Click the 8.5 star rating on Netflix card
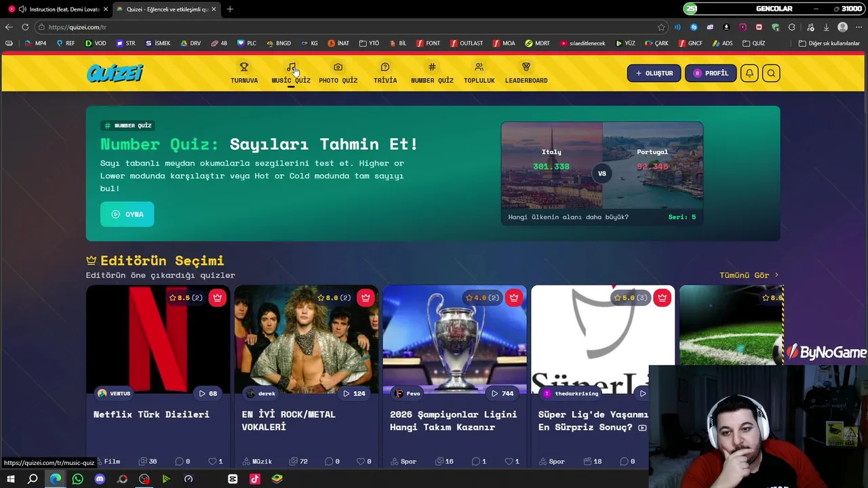Viewport: 868px width, 488px height. 186,298
